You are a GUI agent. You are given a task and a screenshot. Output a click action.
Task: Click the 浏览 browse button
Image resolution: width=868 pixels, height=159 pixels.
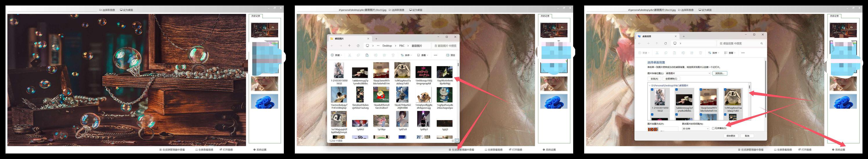[719, 73]
